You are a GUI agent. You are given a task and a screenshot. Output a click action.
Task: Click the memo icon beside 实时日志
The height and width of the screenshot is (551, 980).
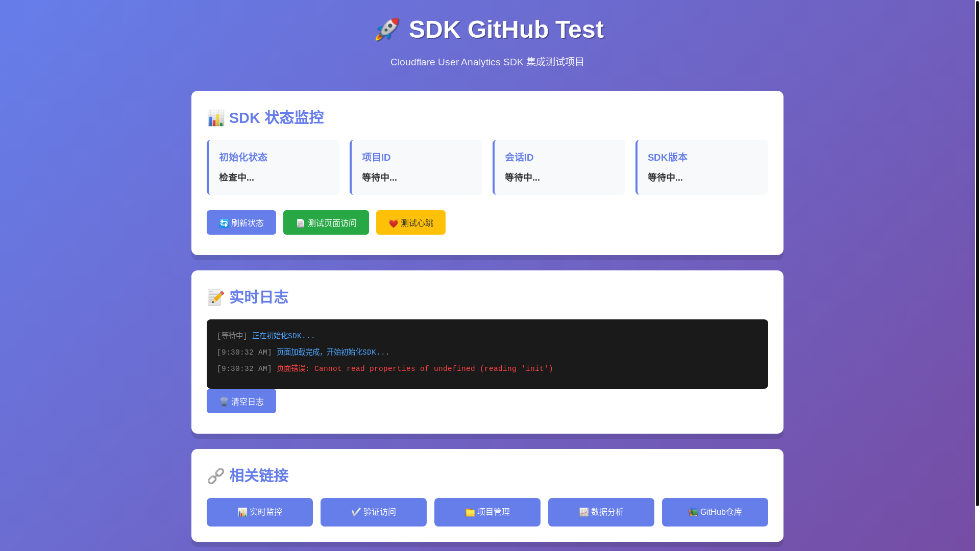pos(216,297)
